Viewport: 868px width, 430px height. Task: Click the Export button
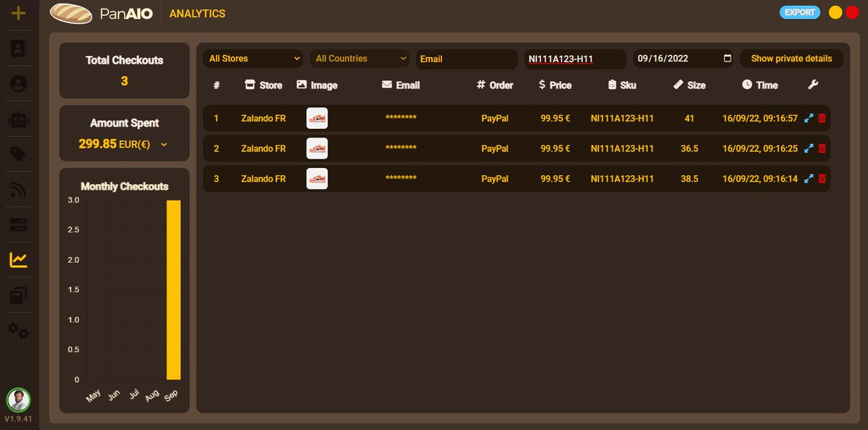(x=800, y=12)
